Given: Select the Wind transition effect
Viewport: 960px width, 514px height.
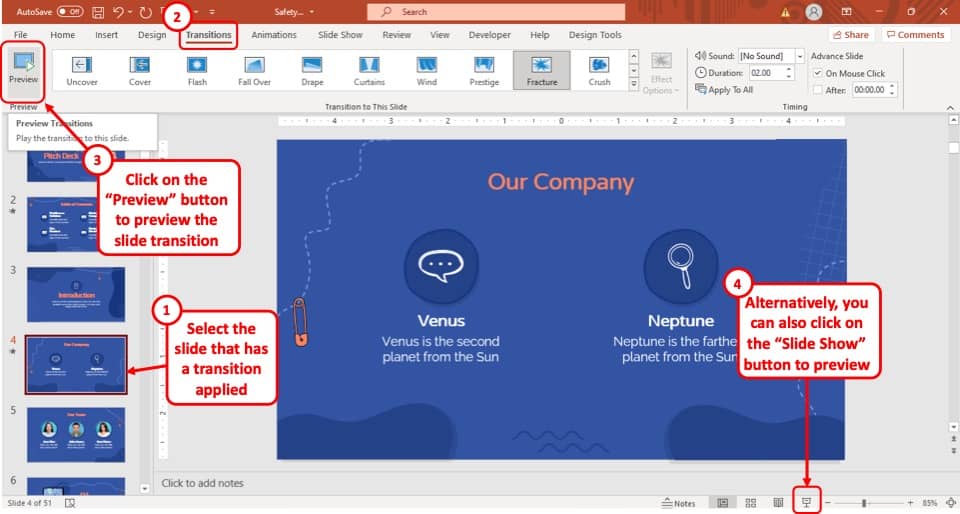Looking at the screenshot, I should (427, 71).
